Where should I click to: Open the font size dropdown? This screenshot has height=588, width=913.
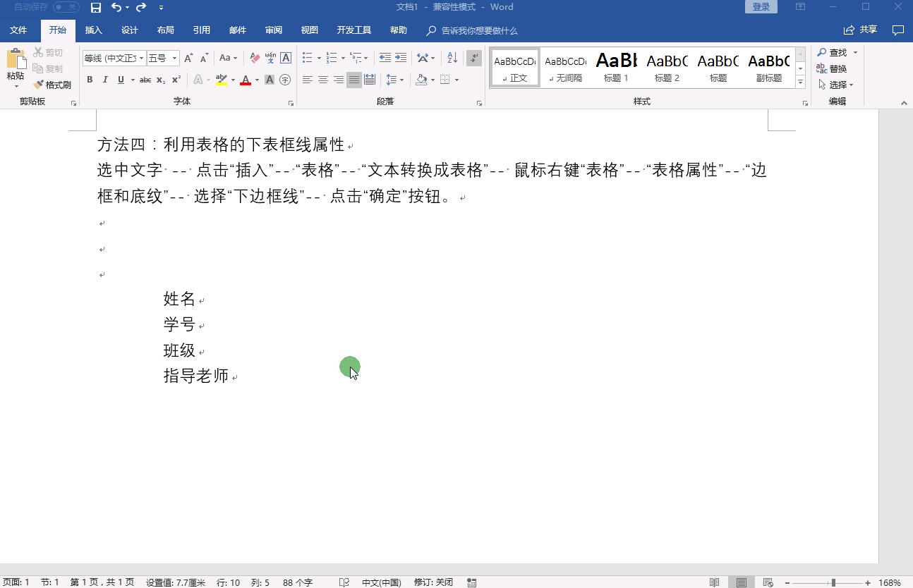coord(173,58)
